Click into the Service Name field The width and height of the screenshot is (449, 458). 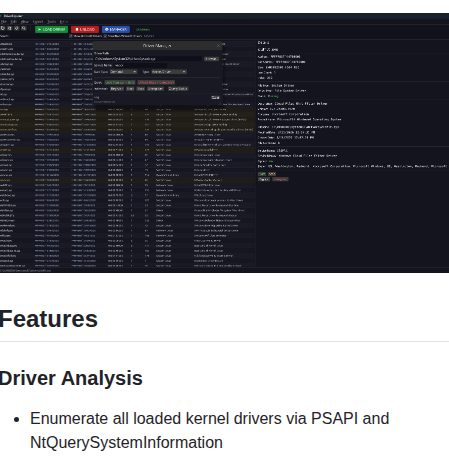tap(140, 65)
